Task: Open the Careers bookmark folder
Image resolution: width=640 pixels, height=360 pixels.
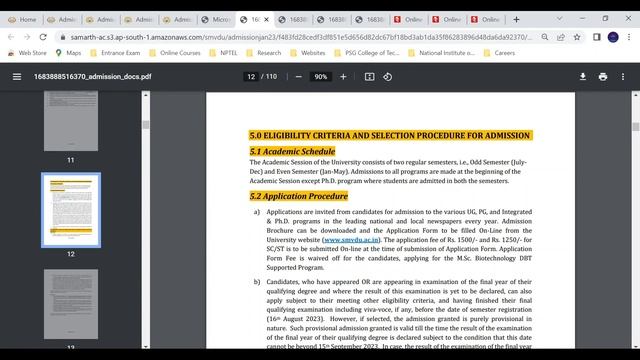Action: click(x=499, y=53)
